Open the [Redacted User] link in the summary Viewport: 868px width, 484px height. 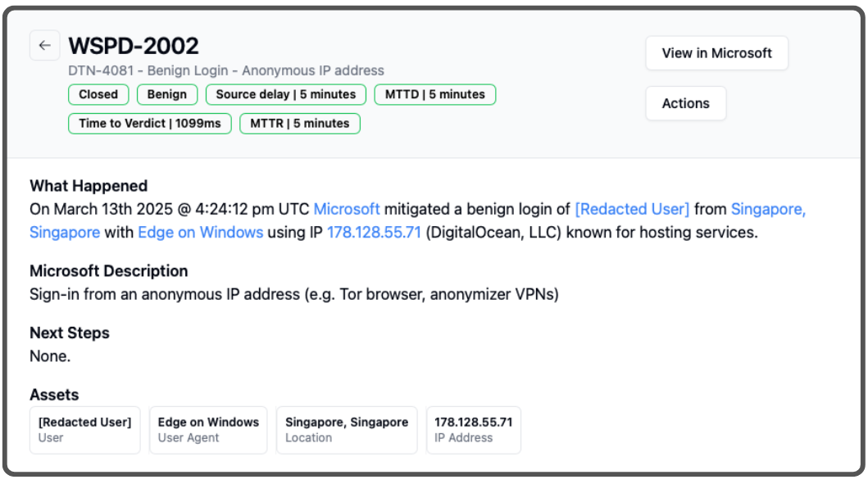632,209
